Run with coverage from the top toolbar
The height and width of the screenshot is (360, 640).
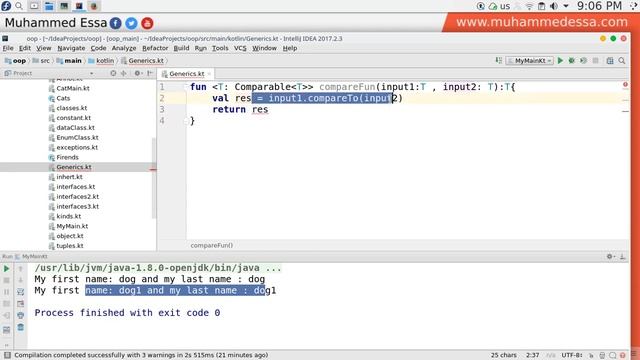[x=584, y=60]
